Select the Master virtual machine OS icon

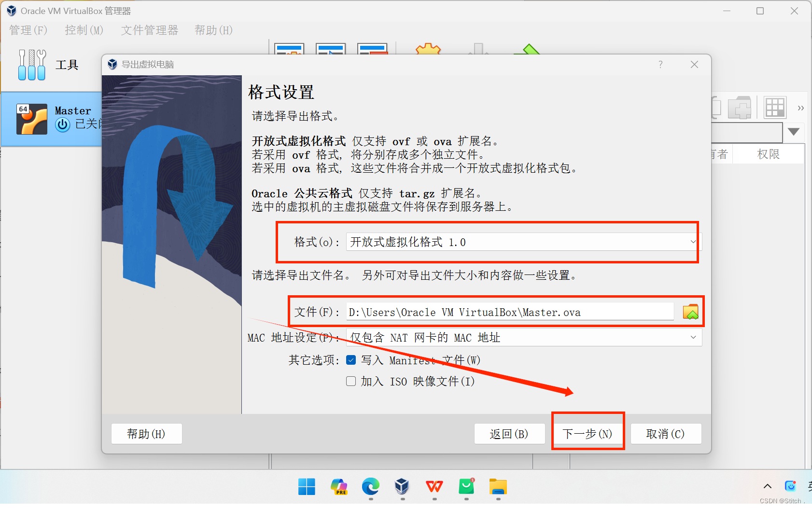[x=32, y=119]
